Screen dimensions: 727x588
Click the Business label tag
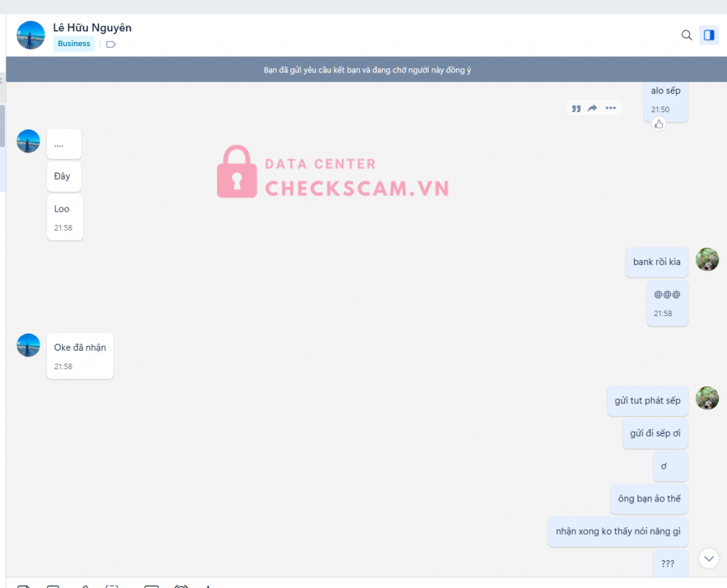coord(74,44)
